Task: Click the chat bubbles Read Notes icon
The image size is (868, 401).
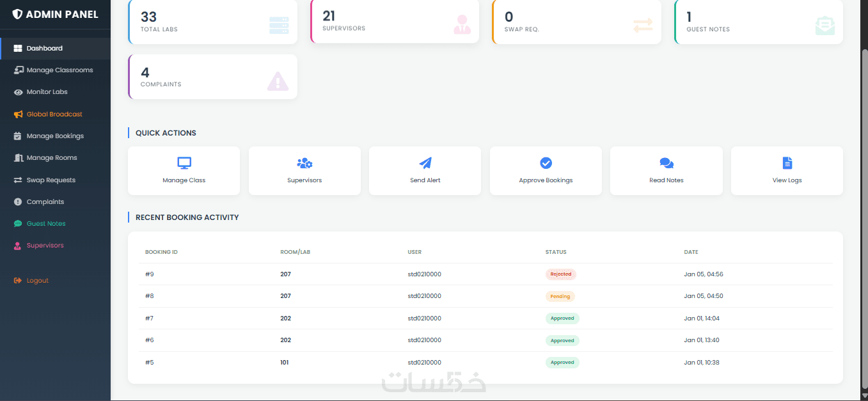Action: coord(667,163)
